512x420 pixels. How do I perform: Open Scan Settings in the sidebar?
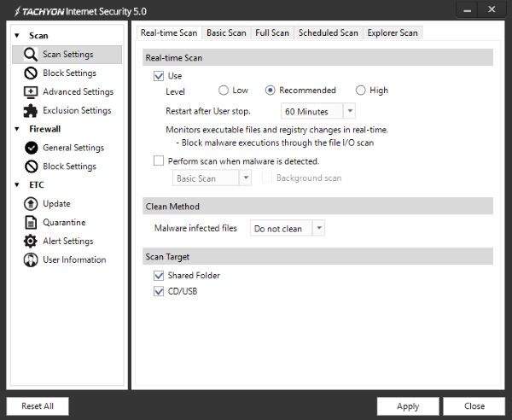coord(67,55)
